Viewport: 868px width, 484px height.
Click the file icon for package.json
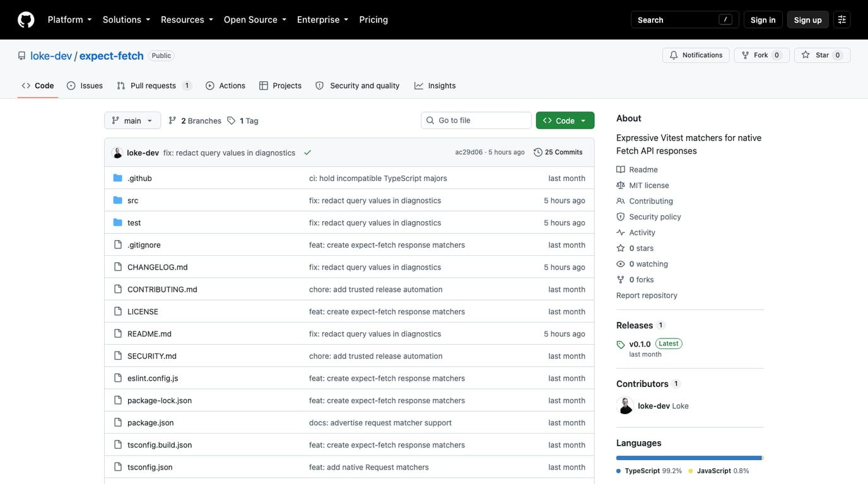pos(117,422)
